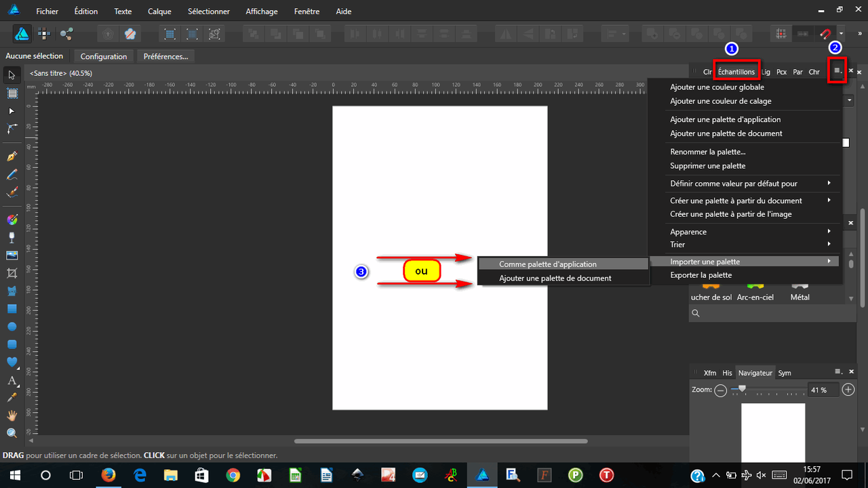Image resolution: width=868 pixels, height=488 pixels.
Task: Select the Rounded Rectangle tool
Action: point(12,344)
